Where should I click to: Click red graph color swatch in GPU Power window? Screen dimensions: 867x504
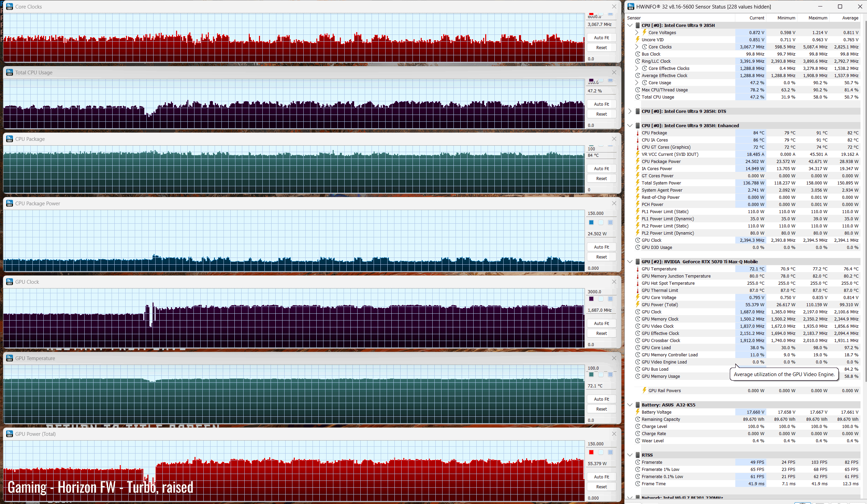tap(591, 452)
